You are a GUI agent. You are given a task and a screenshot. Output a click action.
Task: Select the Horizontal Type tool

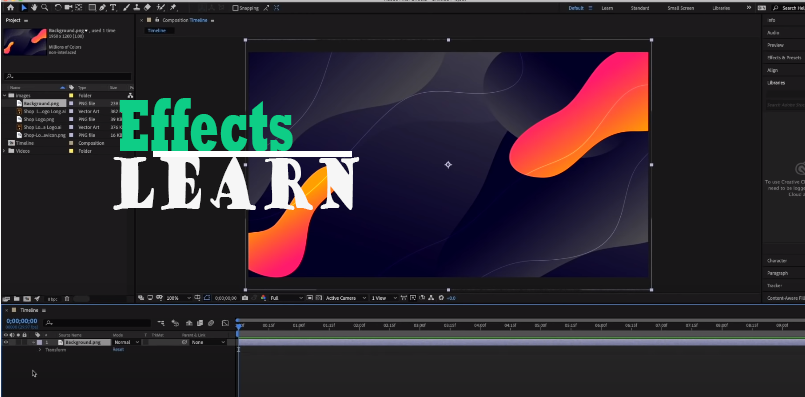pyautogui.click(x=113, y=8)
